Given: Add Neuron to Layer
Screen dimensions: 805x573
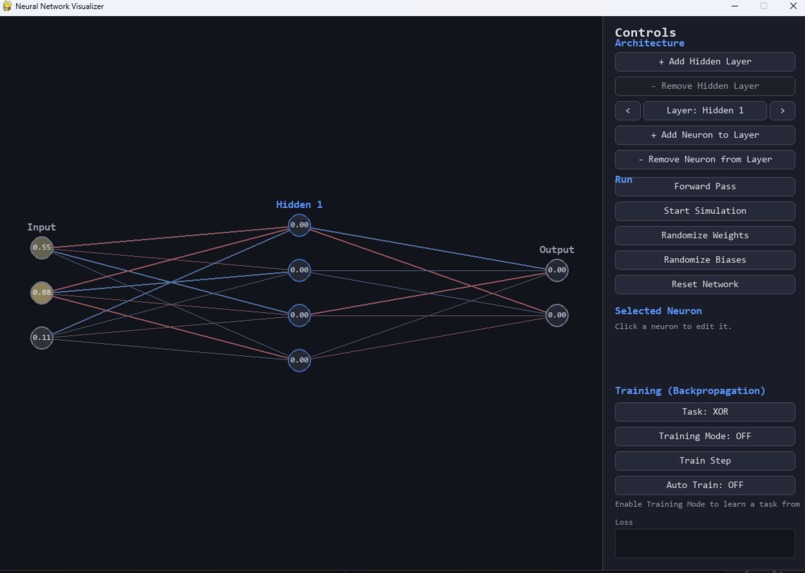Looking at the screenshot, I should (x=705, y=135).
